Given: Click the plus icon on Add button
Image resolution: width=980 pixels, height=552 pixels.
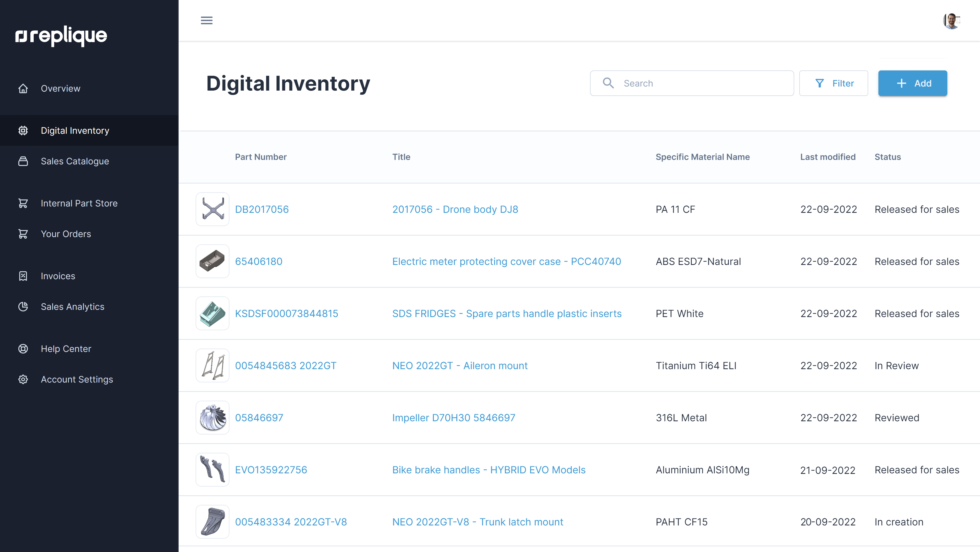Looking at the screenshot, I should pos(901,83).
